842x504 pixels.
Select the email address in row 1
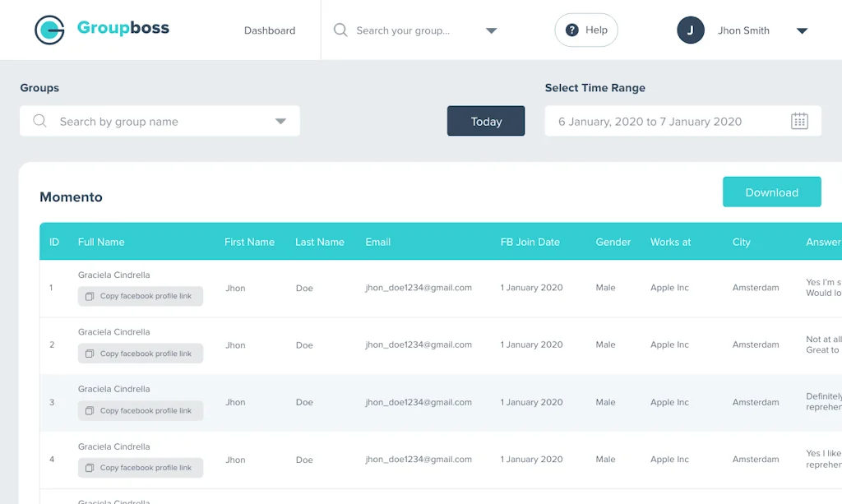click(419, 288)
